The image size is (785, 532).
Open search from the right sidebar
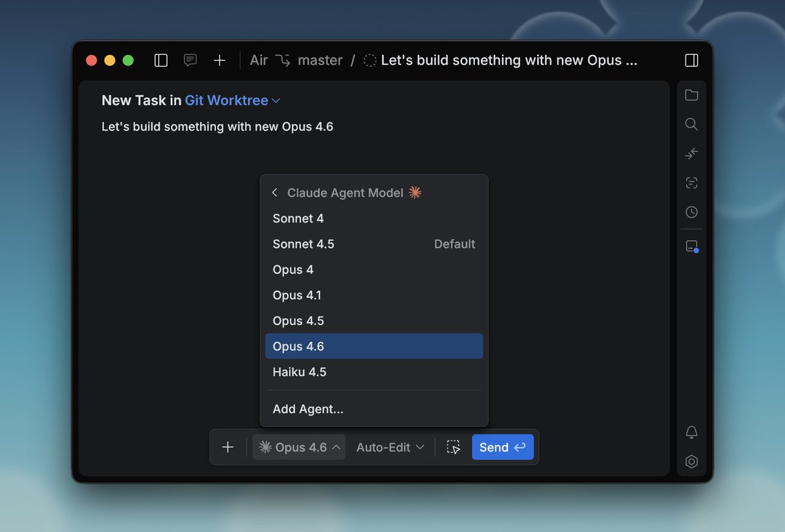click(x=691, y=124)
